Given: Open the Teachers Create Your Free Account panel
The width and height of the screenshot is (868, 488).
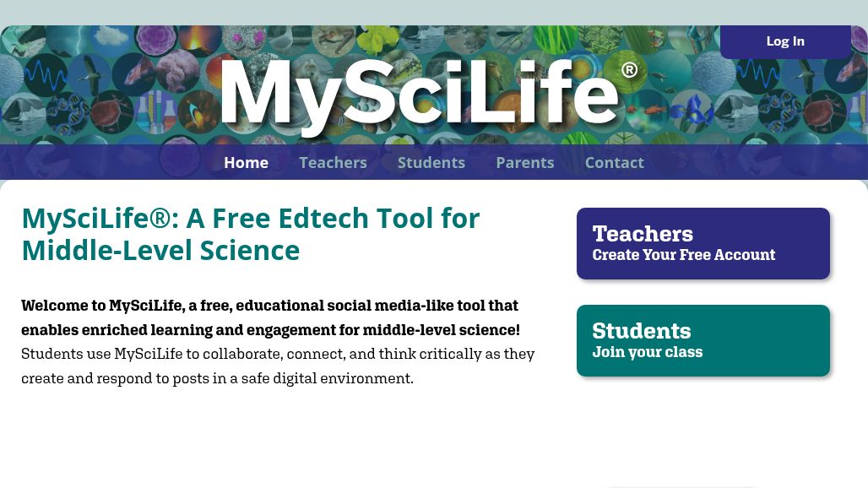Looking at the screenshot, I should tap(703, 243).
